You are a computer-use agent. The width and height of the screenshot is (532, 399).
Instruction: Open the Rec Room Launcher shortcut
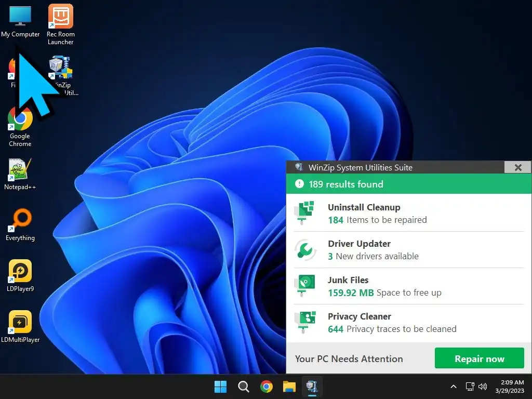(x=61, y=24)
